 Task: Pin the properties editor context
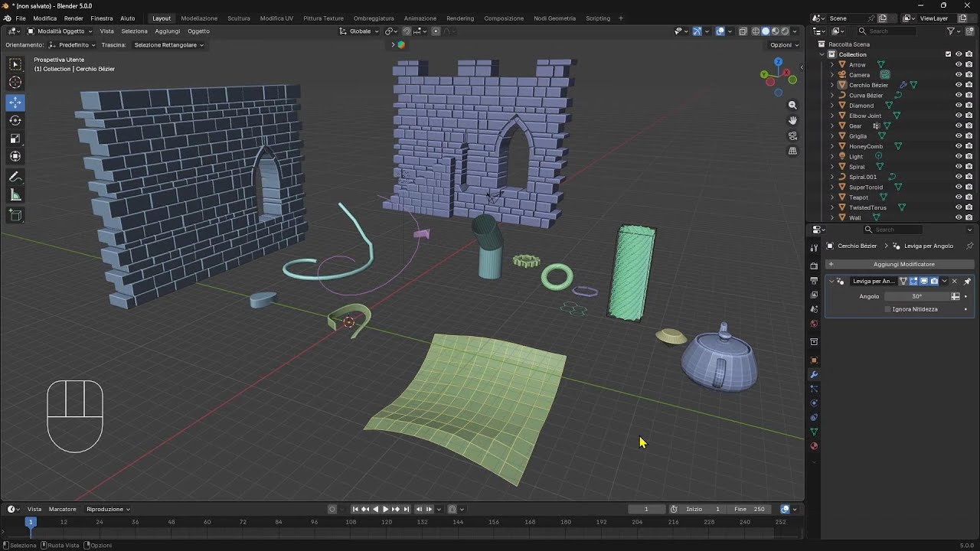969,246
